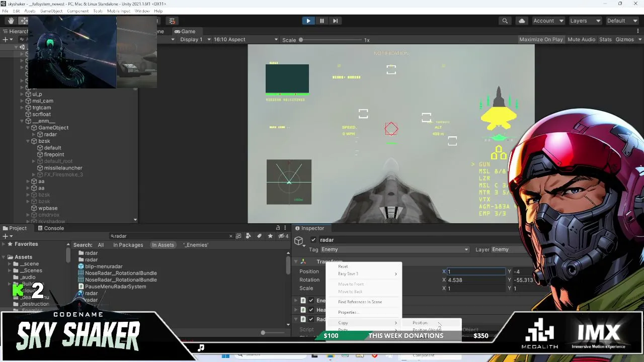Viewport: 644px width, 362px height.
Task: Select missilelauncher in the Hierarchy
Action: tap(63, 168)
